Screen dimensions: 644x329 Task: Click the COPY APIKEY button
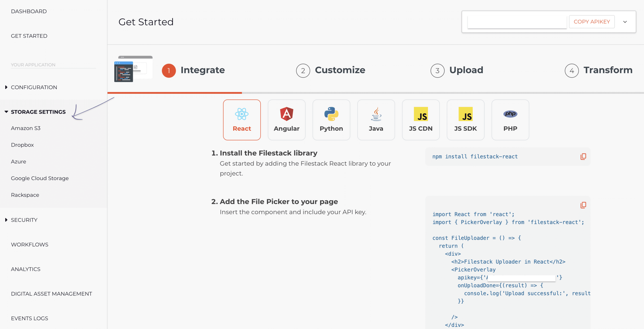click(592, 22)
